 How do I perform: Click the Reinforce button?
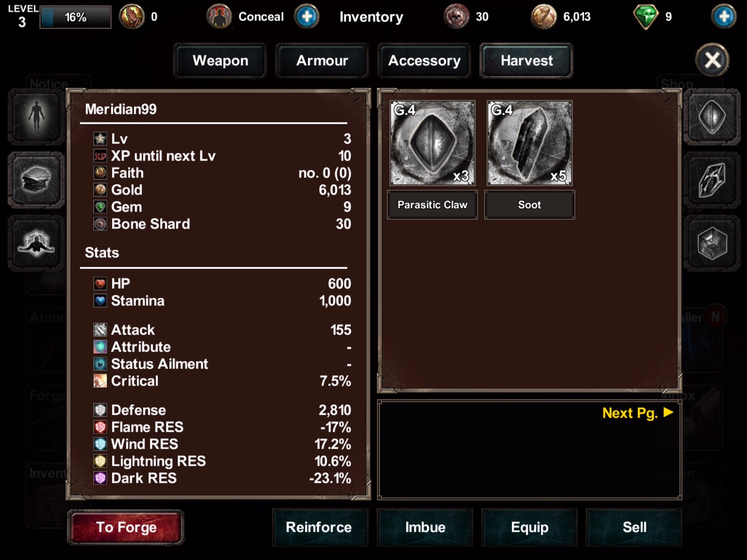click(319, 527)
